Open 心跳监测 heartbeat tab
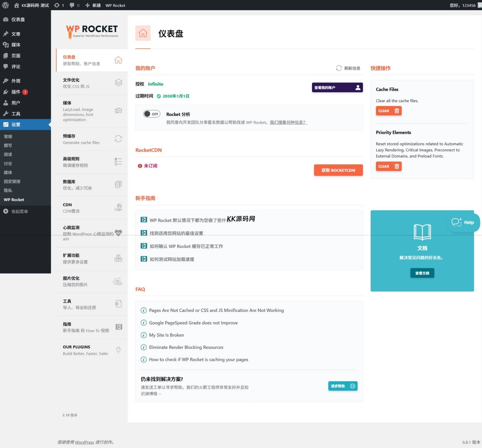Image resolution: width=482 pixels, height=448 pixels. pyautogui.click(x=92, y=233)
